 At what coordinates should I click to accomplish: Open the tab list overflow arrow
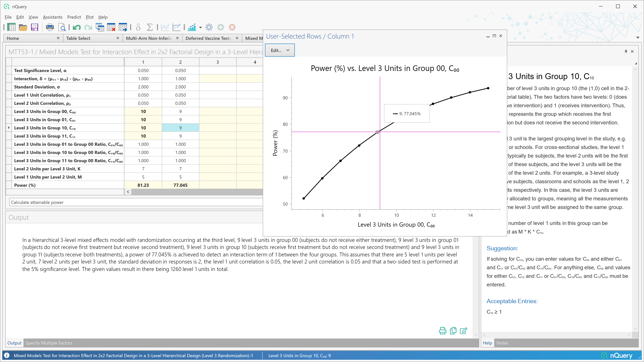pyautogui.click(x=638, y=38)
